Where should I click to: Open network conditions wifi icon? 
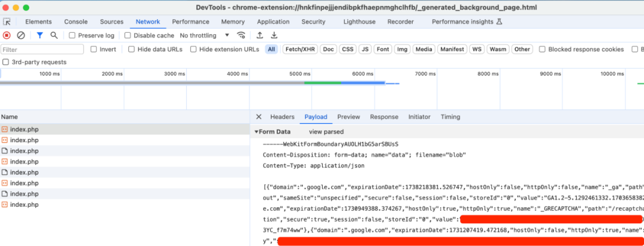point(241,35)
